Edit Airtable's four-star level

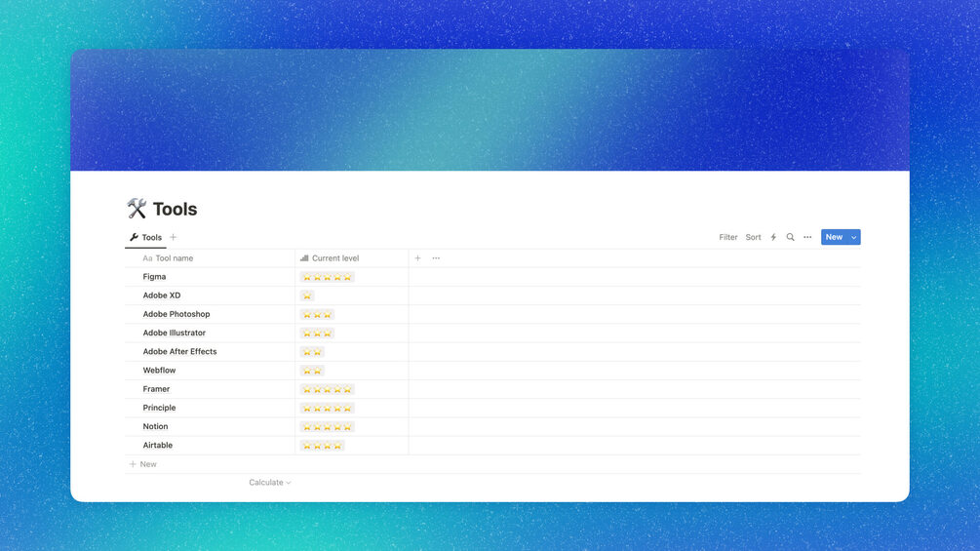[x=322, y=446]
